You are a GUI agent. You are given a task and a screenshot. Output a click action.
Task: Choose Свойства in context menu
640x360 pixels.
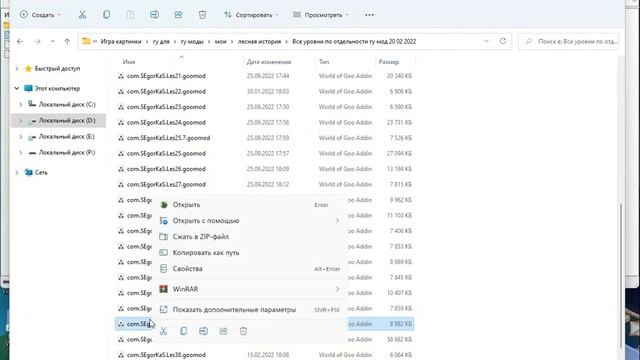(250, 269)
